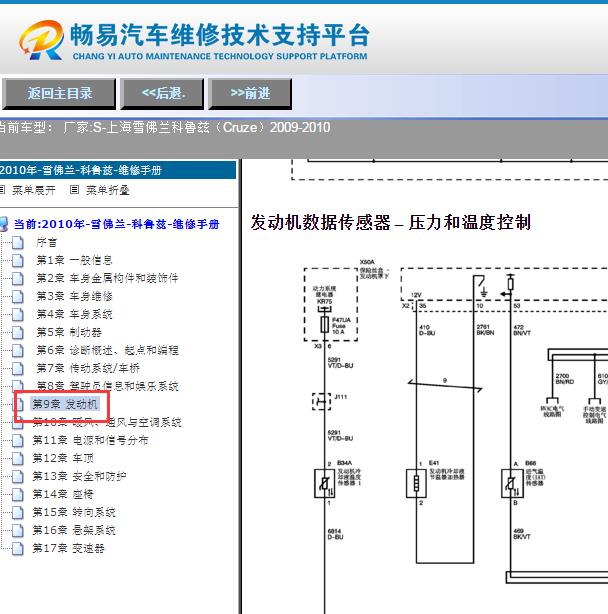This screenshot has height=614, width=608.
Task: Open 第12章 车顶
Action: tap(63, 458)
